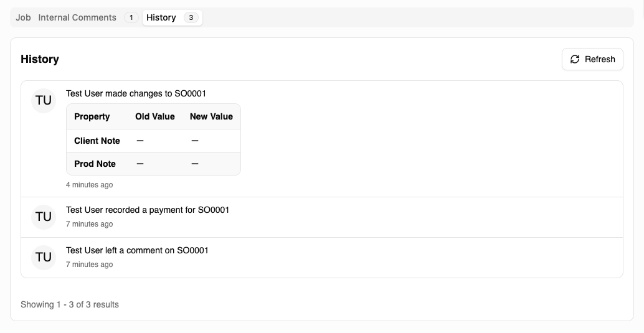This screenshot has height=333, width=644.
Task: Click the Prod Note old value cell
Action: coord(140,164)
